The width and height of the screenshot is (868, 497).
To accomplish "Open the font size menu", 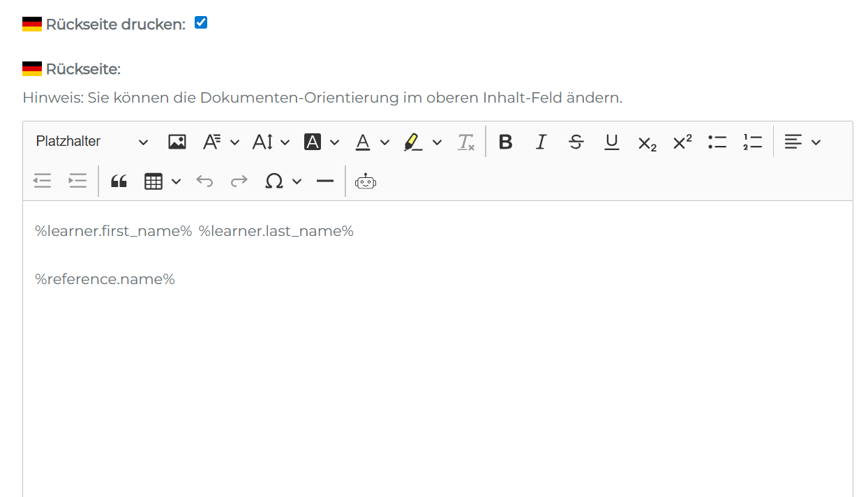I will coord(270,142).
